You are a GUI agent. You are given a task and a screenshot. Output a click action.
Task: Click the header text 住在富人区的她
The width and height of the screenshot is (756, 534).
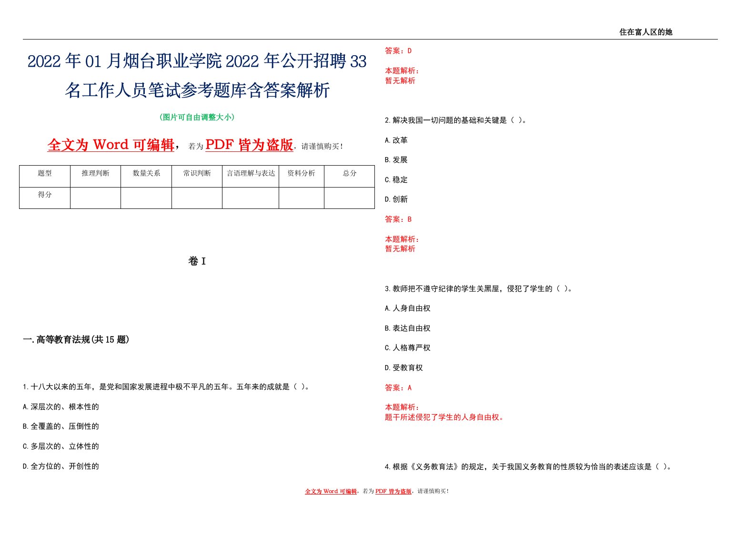(x=645, y=32)
